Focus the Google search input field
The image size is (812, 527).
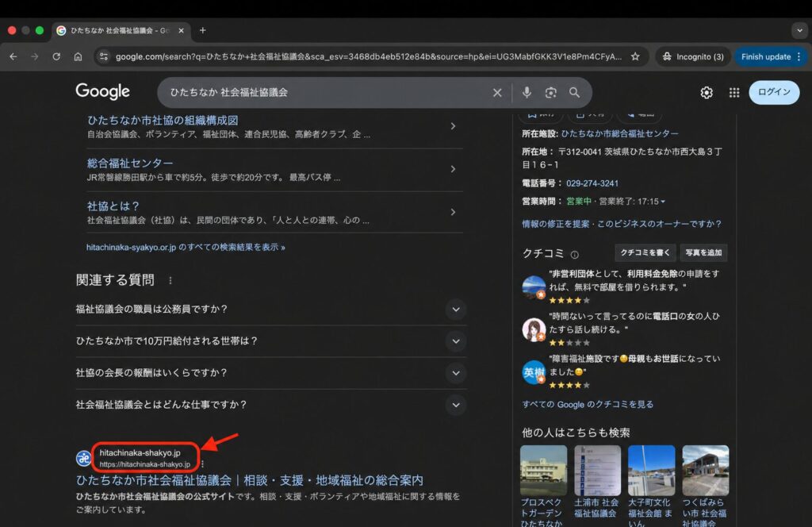[326, 92]
